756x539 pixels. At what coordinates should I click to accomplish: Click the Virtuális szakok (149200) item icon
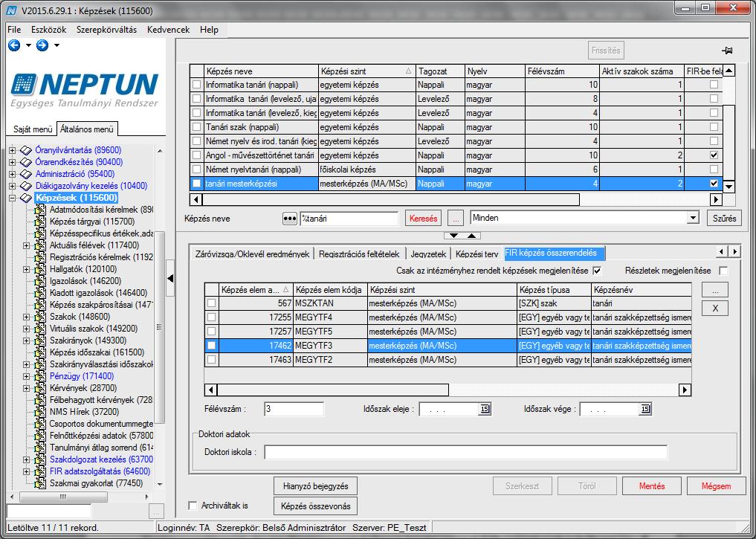(40, 329)
